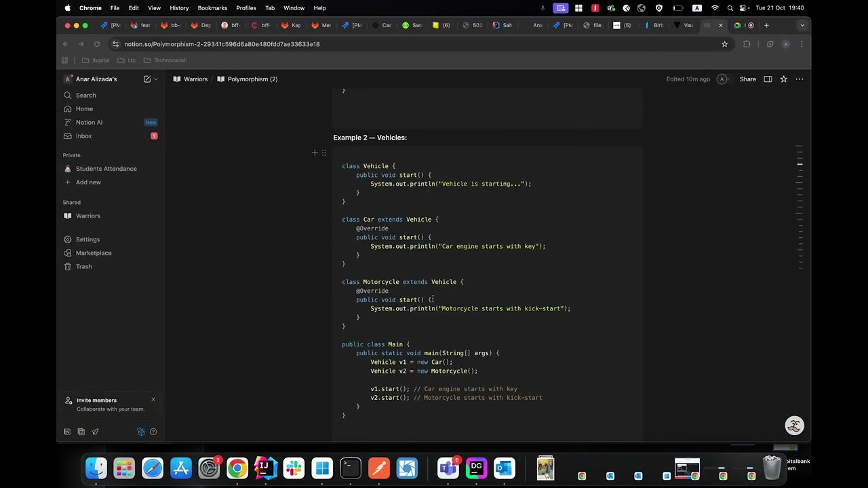Screen dimensions: 868x488
Task: Toggle the side panel layout icon
Action: [x=768, y=79]
